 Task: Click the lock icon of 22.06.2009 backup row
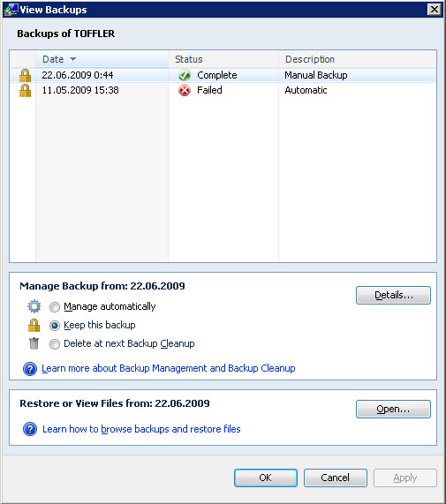[x=25, y=76]
